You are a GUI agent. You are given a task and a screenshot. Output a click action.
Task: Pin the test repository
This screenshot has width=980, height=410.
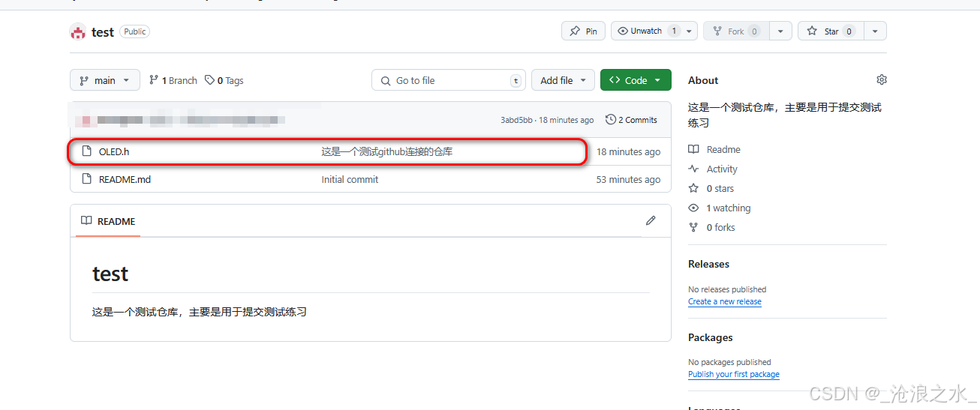[583, 31]
